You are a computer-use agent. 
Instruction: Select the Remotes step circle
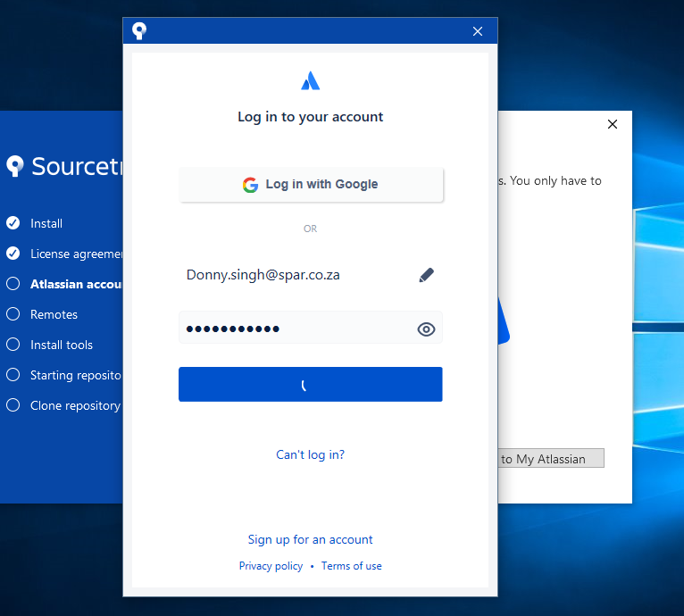click(13, 314)
